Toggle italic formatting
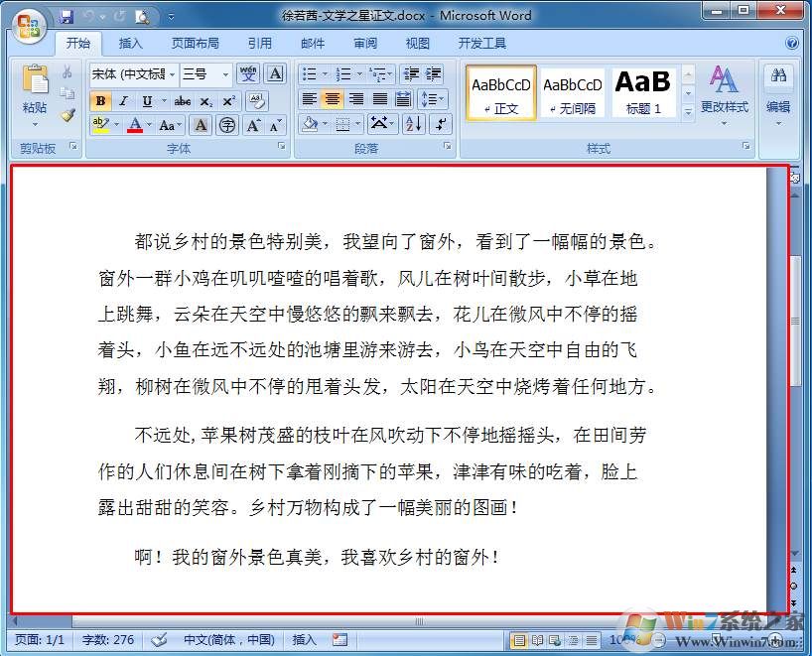812x656 pixels. [x=123, y=101]
